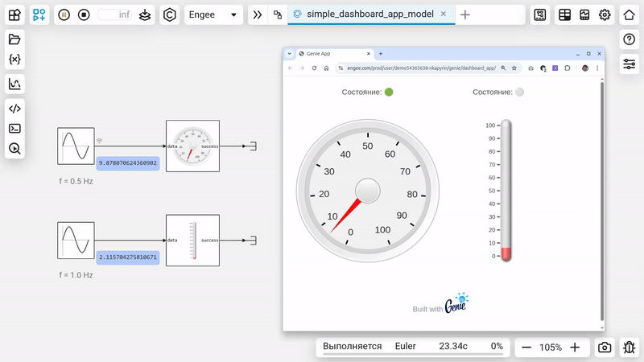Open the file browser folder icon

click(14, 39)
